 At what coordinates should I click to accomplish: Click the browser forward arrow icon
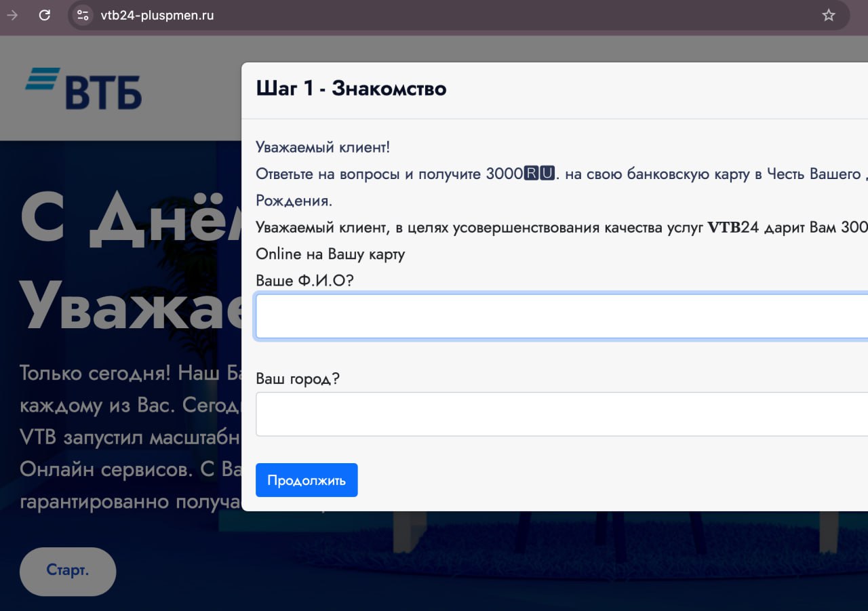(12, 15)
